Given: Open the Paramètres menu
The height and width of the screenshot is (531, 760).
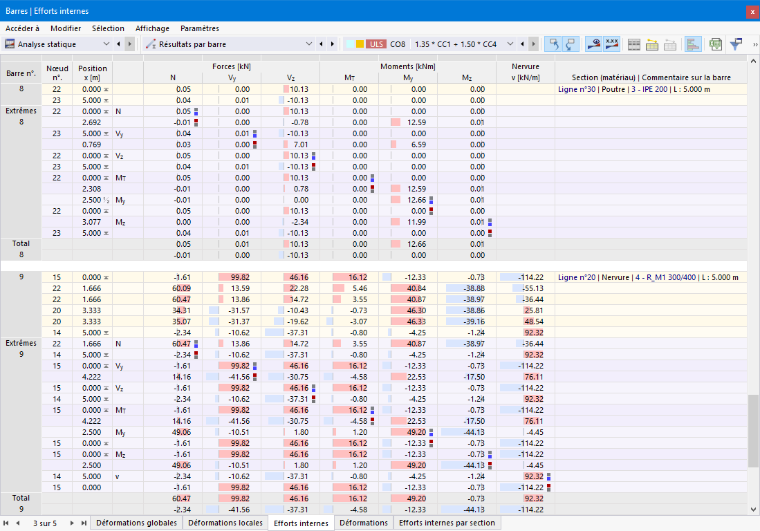Looking at the screenshot, I should (200, 28).
